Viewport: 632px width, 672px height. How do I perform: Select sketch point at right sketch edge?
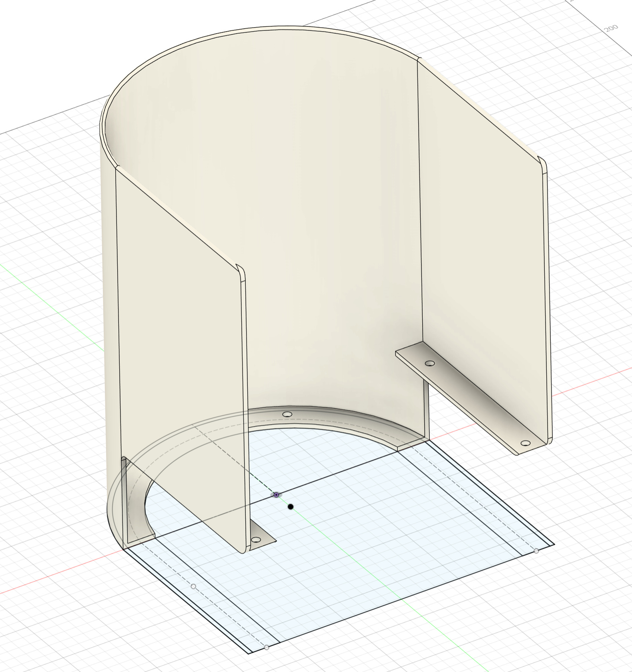point(536,551)
